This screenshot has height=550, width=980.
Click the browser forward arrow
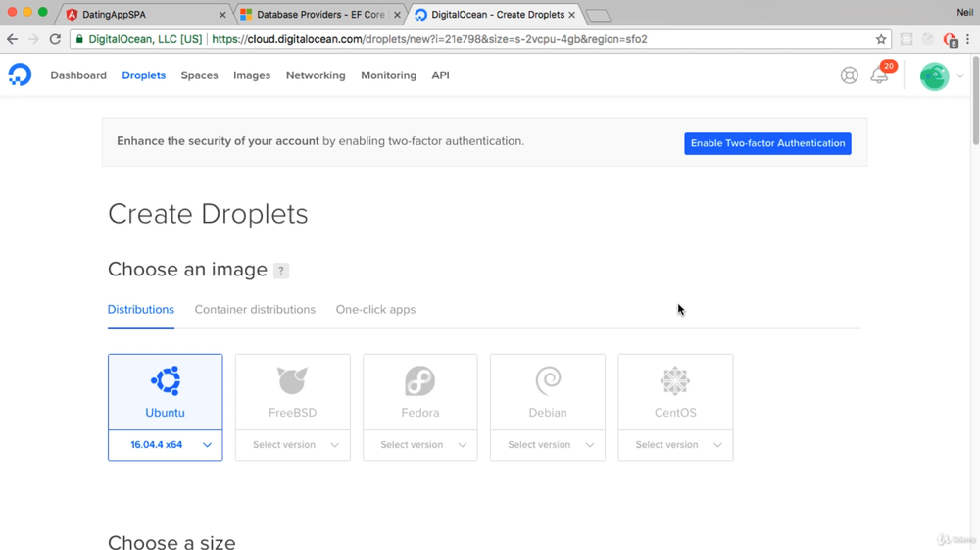33,39
